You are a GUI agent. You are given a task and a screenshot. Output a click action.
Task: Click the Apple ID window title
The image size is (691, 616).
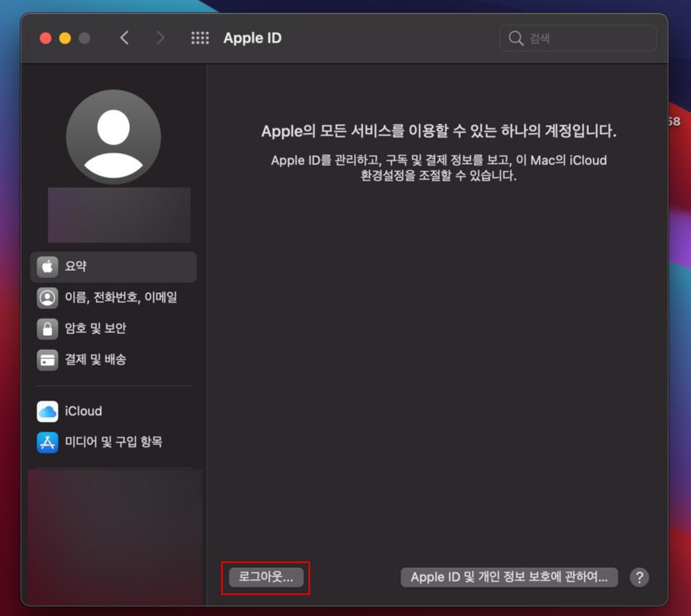pyautogui.click(x=252, y=38)
